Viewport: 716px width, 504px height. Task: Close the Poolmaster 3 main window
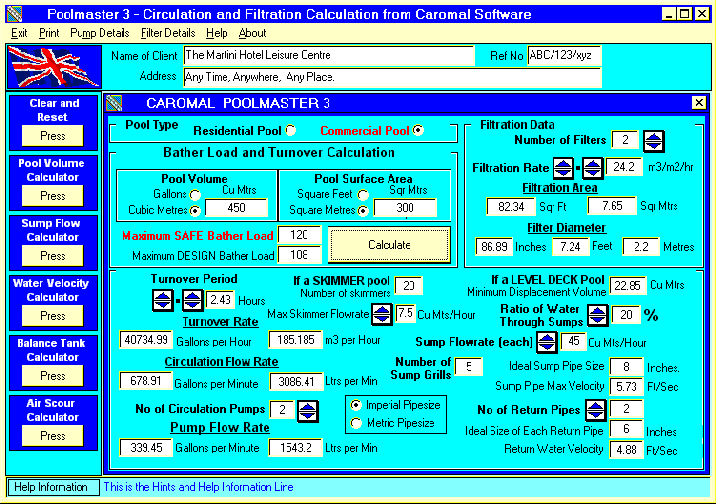pyautogui.click(x=701, y=14)
